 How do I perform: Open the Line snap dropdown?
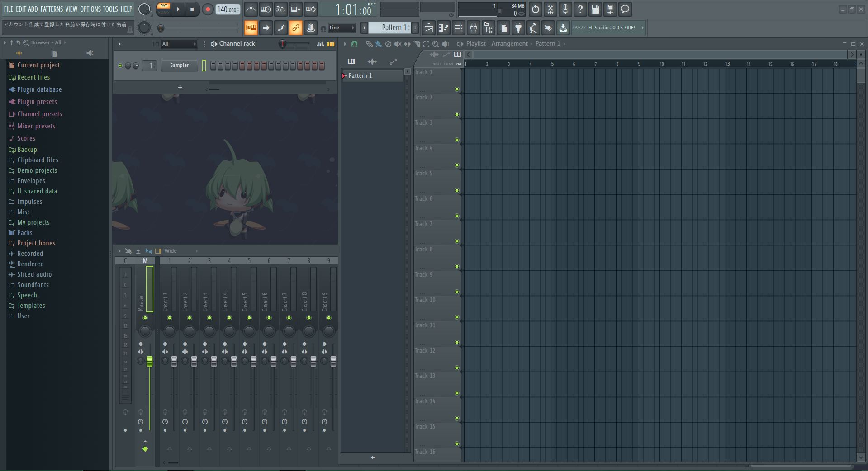point(342,28)
